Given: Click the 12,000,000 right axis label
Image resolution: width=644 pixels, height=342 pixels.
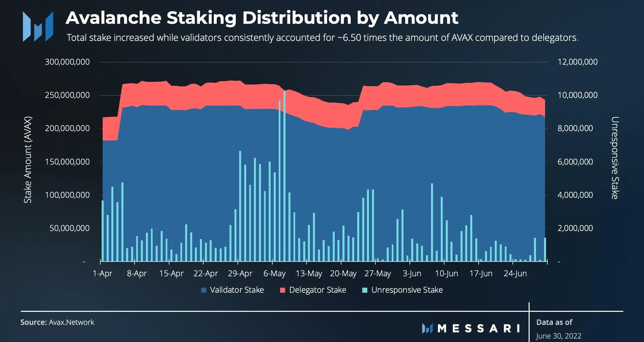Looking at the screenshot, I should [577, 62].
